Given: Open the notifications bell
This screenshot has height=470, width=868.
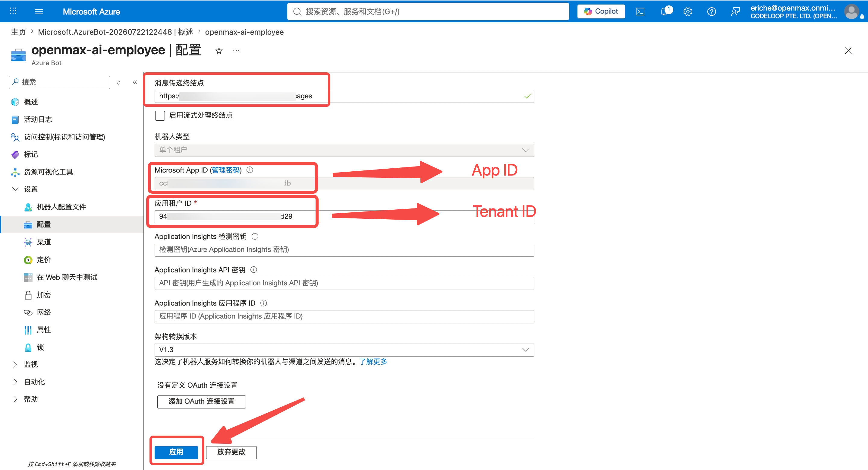Looking at the screenshot, I should coord(665,11).
